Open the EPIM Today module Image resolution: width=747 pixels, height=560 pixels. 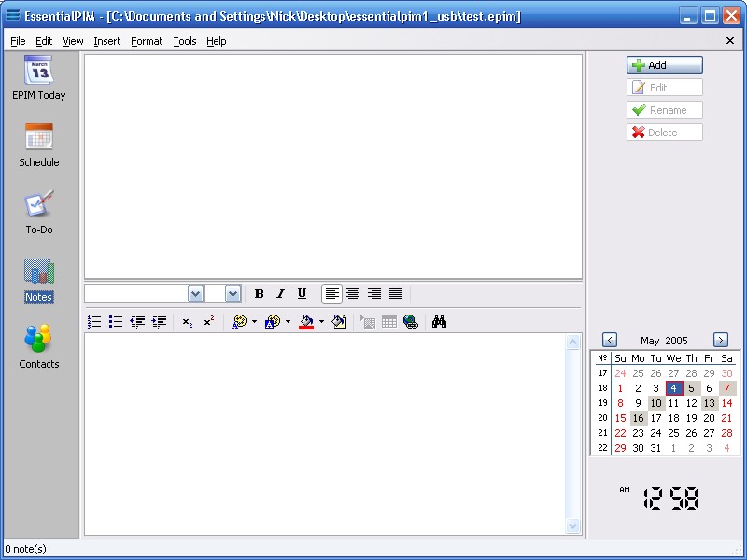coord(39,77)
